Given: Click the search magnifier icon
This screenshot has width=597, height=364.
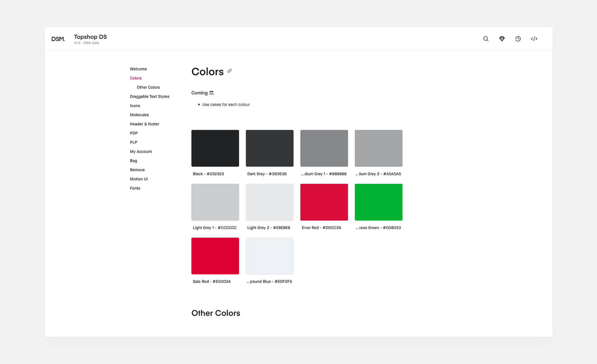Looking at the screenshot, I should [x=486, y=39].
